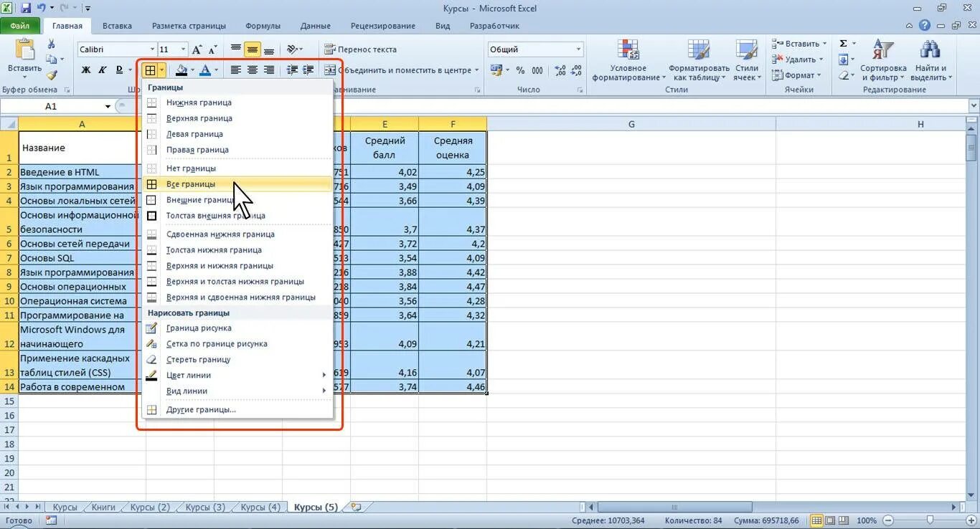Click the fill color bucket icon
The image size is (980, 529).
(x=181, y=70)
